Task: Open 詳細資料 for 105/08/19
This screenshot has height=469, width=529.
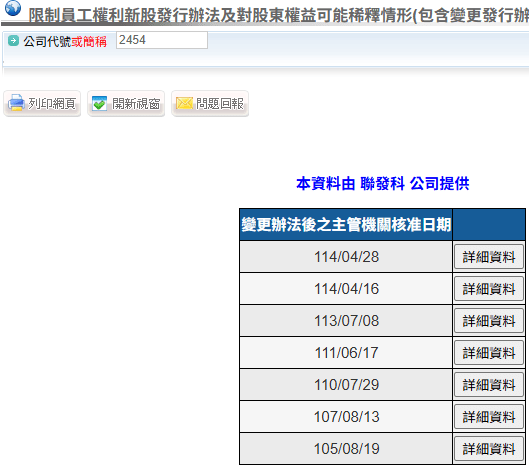Action: [489, 449]
